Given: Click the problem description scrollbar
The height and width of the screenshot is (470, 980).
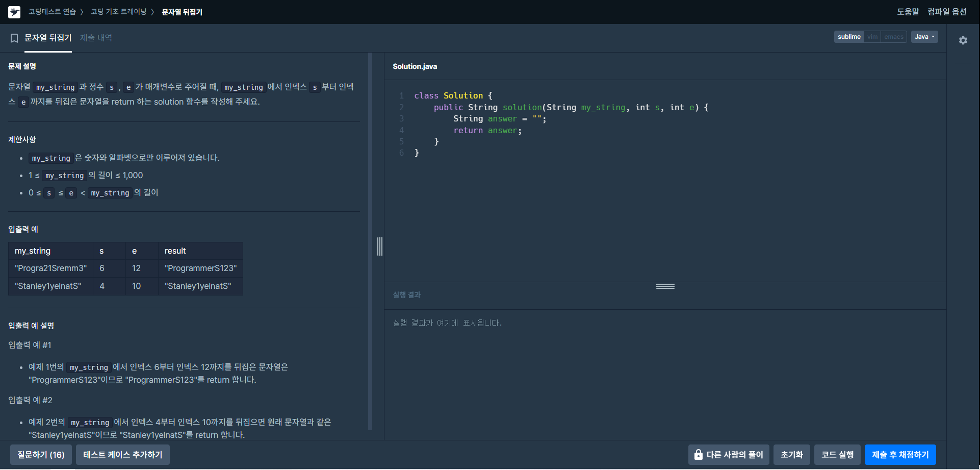Looking at the screenshot, I should click(370, 241).
